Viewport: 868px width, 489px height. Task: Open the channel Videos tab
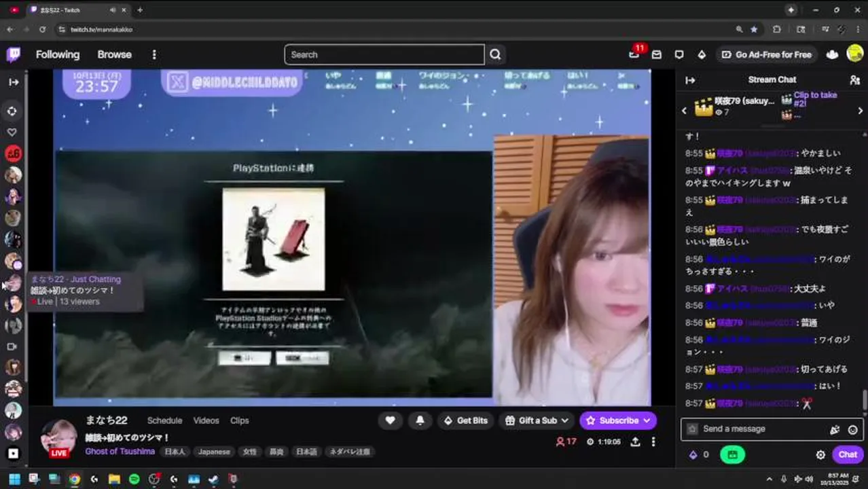(206, 420)
